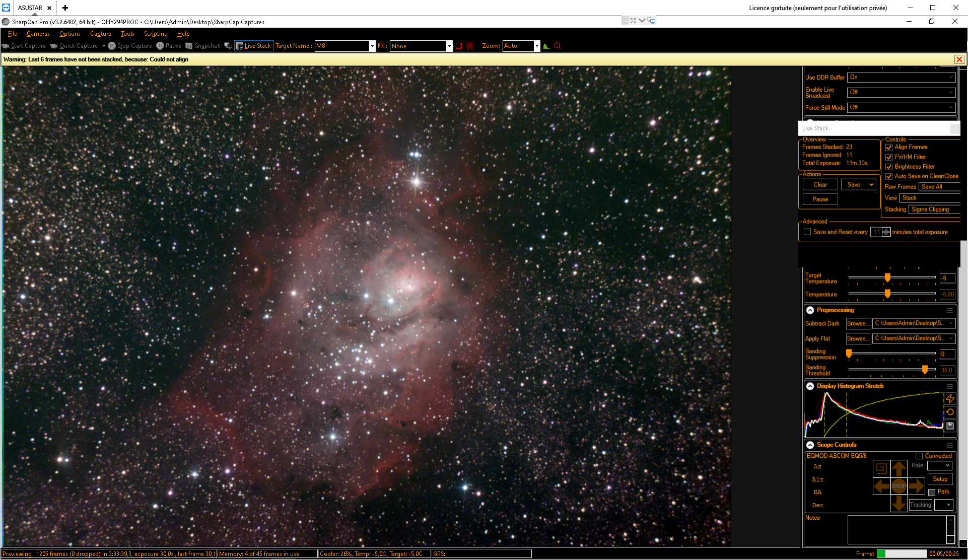
Task: Open the image histogram toolbar icon
Action: click(546, 46)
